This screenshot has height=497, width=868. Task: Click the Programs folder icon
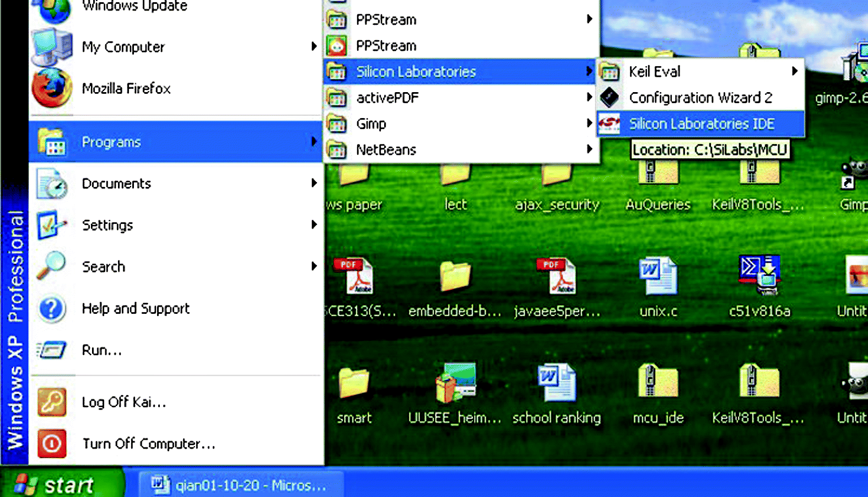52,142
